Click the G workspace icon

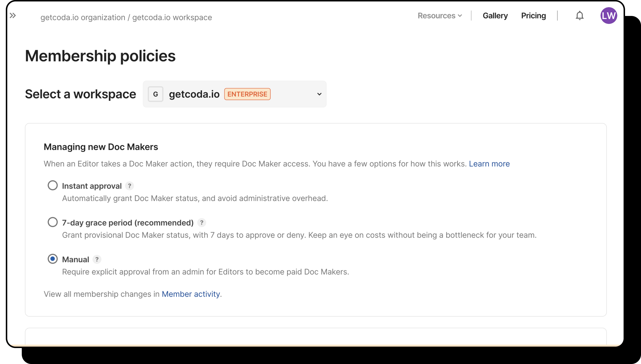click(x=155, y=94)
